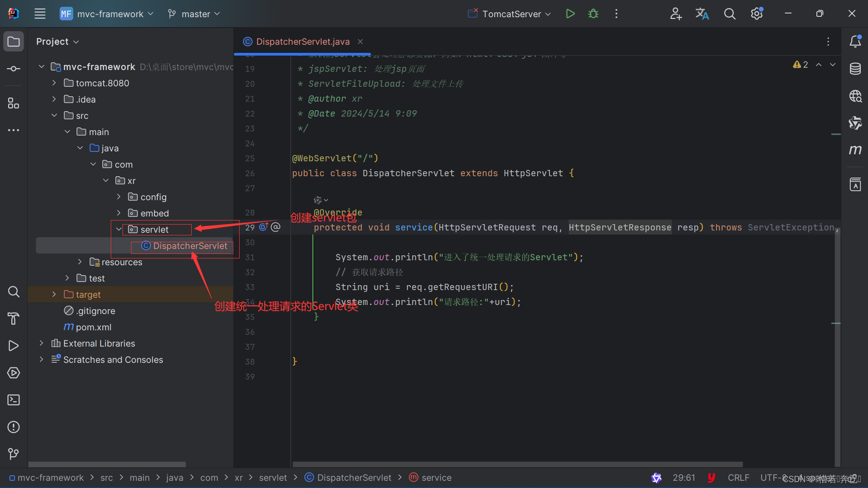Select the DispatcherServlet.java editor tab
This screenshot has height=488, width=868.
coord(302,42)
